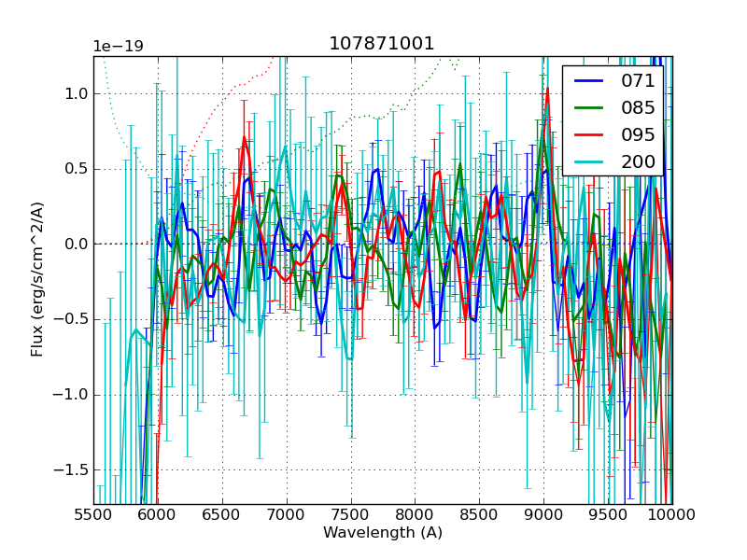Select the 095 legend label
The width and height of the screenshot is (747, 560).
point(639,133)
